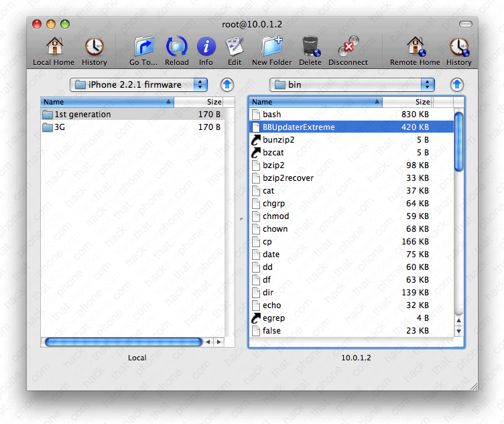Select the bzip2recover file in remote list

pyautogui.click(x=288, y=178)
